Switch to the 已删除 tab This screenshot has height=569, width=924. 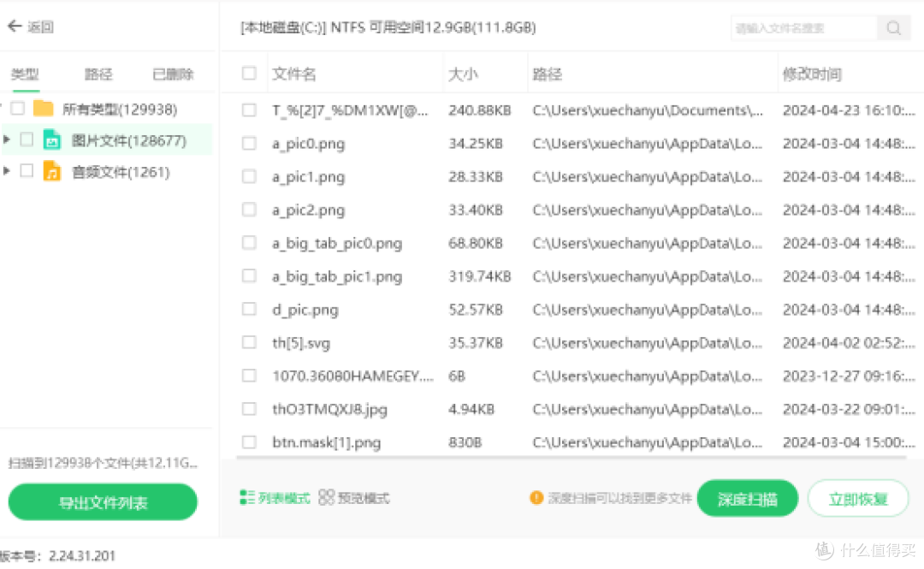(x=173, y=74)
